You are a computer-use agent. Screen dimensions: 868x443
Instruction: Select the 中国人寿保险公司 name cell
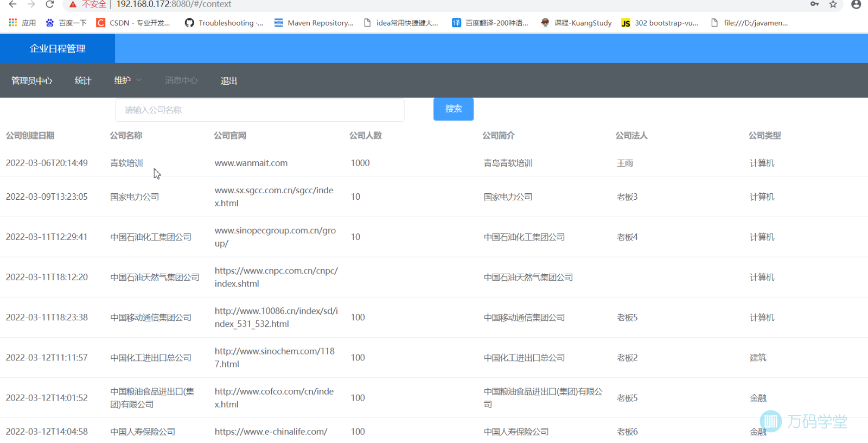143,432
